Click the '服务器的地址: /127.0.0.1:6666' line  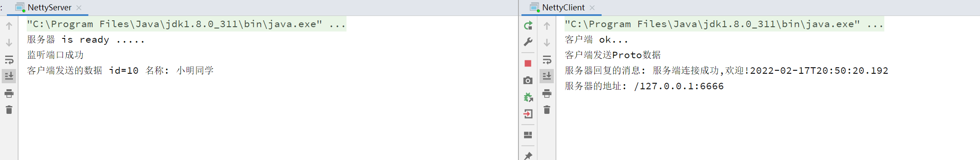tap(644, 86)
